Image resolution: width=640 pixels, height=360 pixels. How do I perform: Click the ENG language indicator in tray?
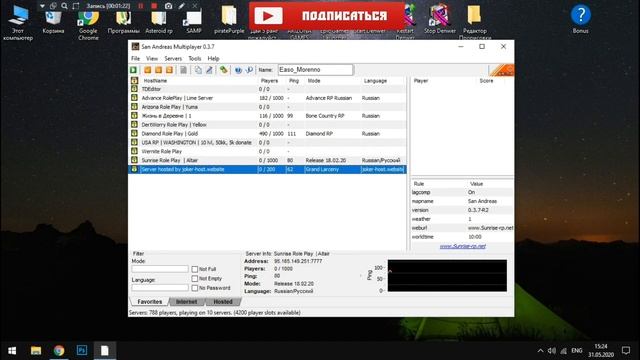(576, 351)
